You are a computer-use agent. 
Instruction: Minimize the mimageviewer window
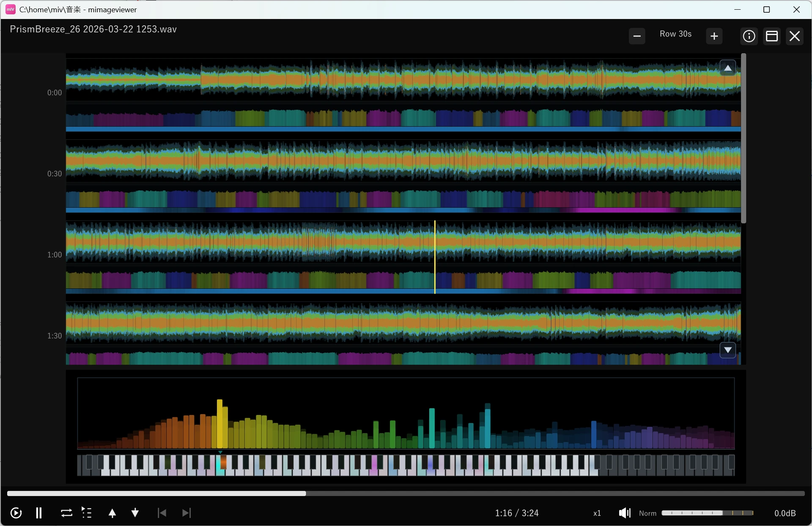tap(738, 9)
